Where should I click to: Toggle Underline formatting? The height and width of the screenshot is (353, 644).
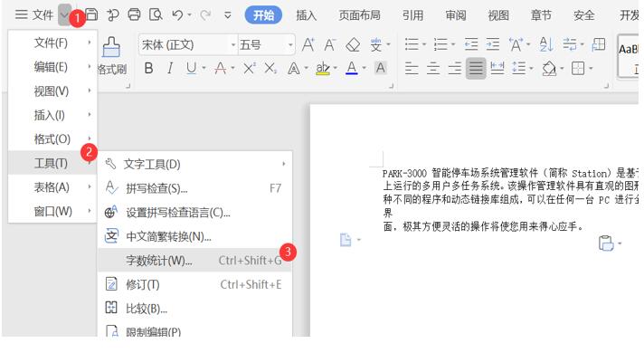[x=192, y=68]
